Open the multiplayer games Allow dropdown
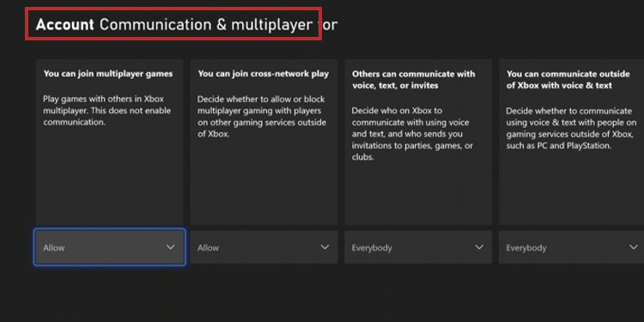Screen dimensions: 644x322 click(109, 246)
